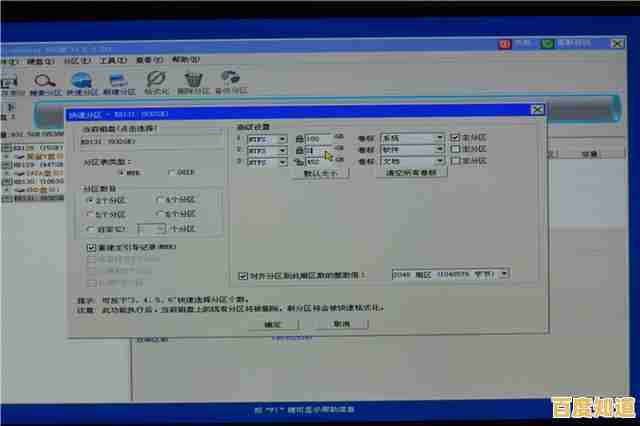
Task: Toggle the Rebuild MBR checkbox
Action: (x=92, y=246)
